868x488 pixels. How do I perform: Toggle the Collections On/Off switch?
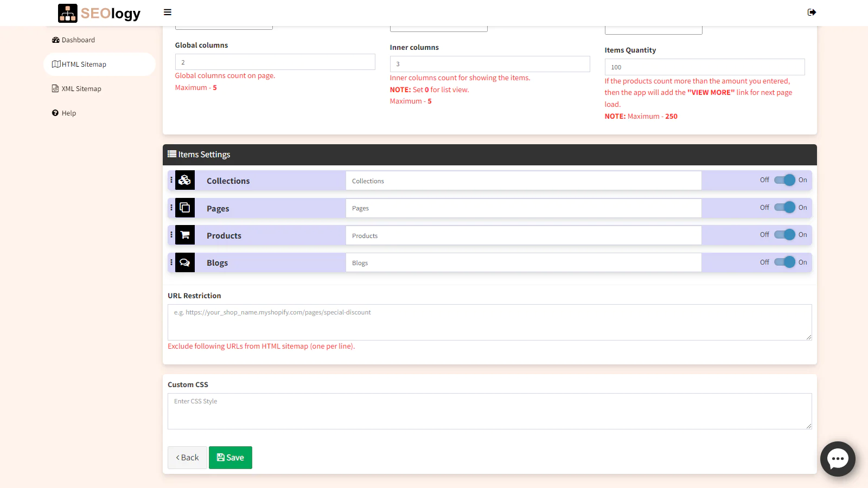[784, 180]
